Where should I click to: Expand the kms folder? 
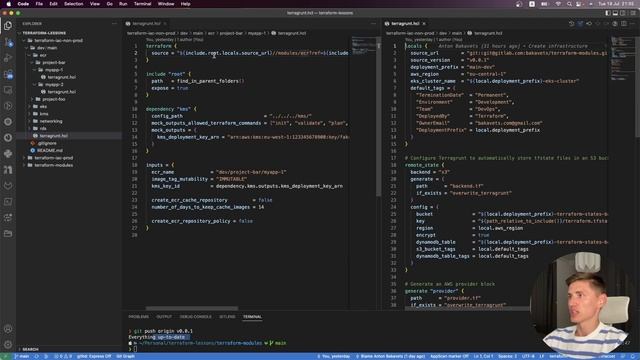44,114
